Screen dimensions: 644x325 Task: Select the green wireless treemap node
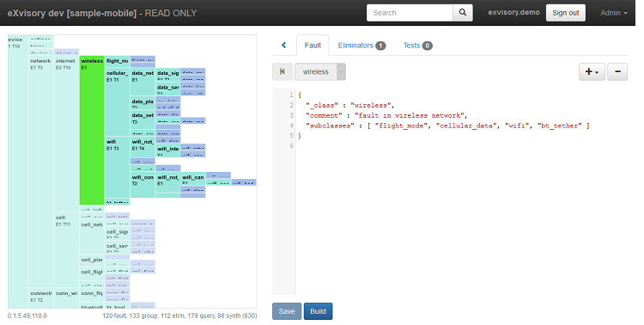(x=92, y=130)
